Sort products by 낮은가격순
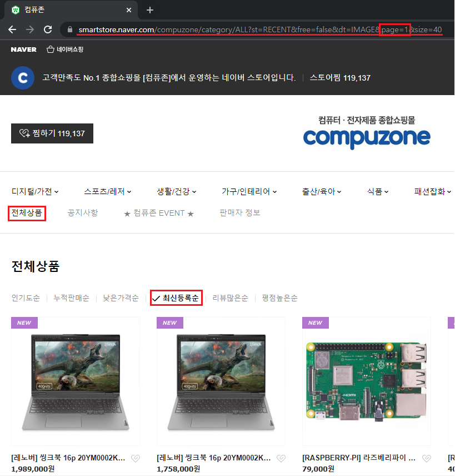 121,298
